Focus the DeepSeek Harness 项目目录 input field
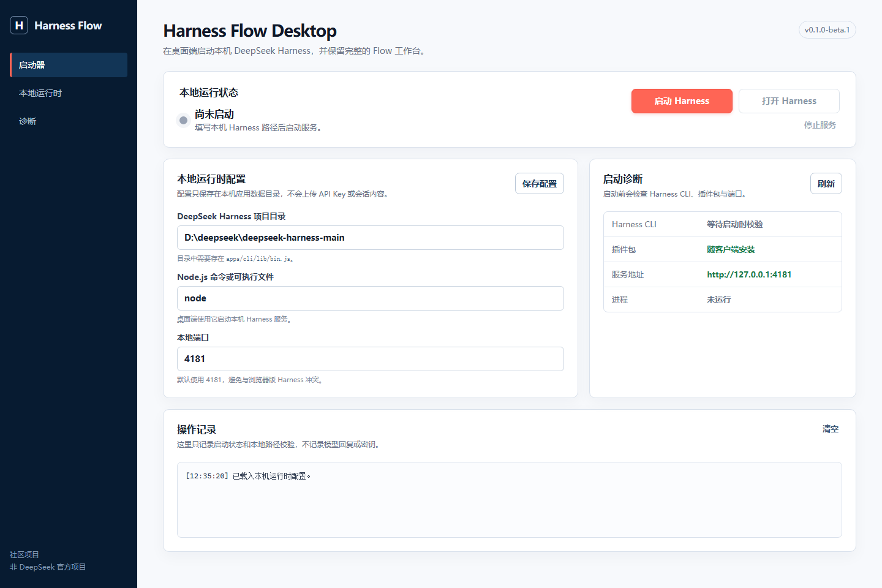 (371, 238)
